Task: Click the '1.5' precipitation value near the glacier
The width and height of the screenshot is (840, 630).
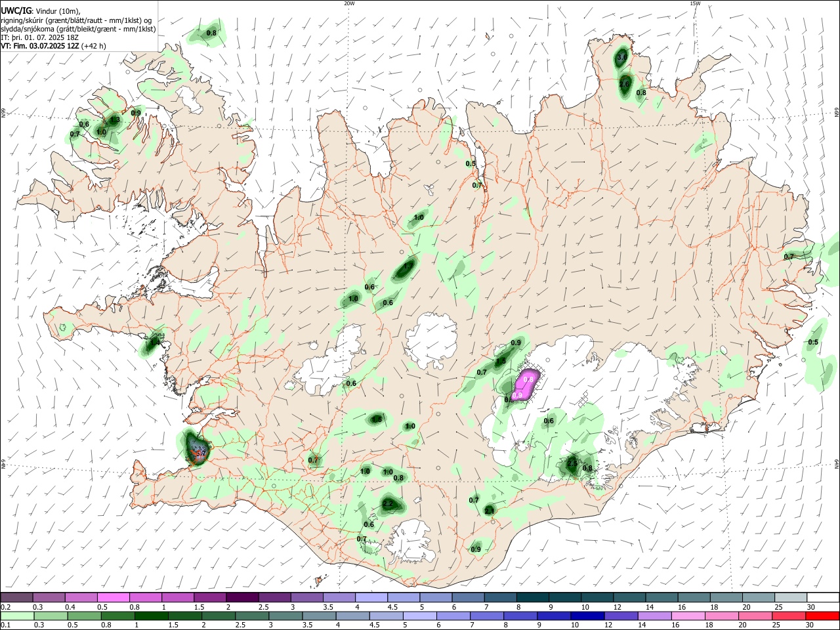Action: tap(501, 361)
